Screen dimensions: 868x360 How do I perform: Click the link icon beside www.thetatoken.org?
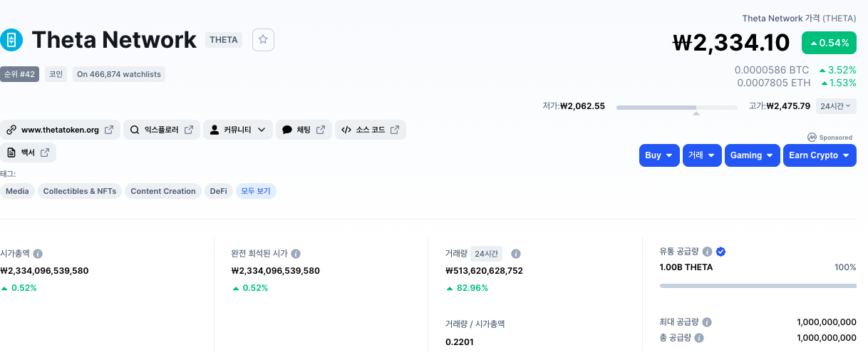coord(11,130)
